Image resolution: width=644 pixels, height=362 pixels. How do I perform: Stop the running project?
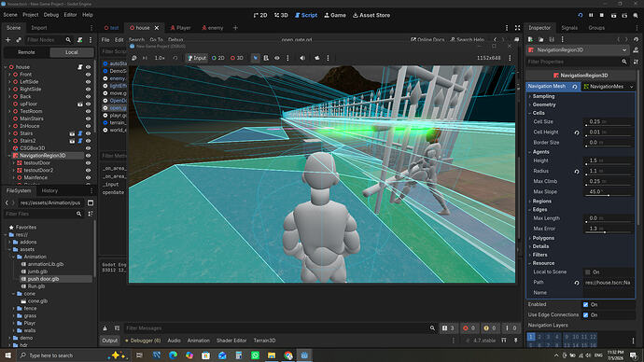pyautogui.click(x=602, y=15)
